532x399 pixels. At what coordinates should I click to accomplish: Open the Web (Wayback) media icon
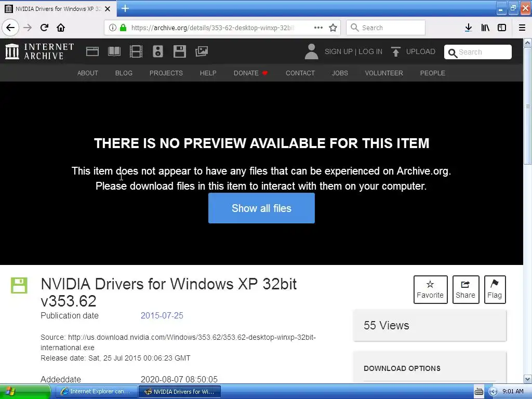pos(92,51)
